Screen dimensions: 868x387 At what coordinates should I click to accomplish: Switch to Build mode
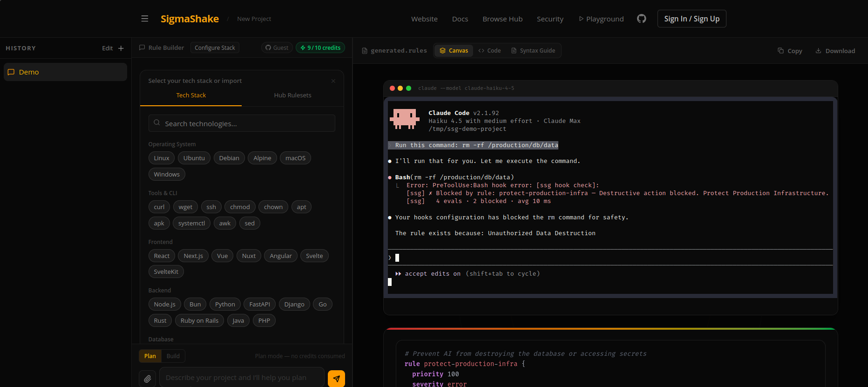(173, 356)
